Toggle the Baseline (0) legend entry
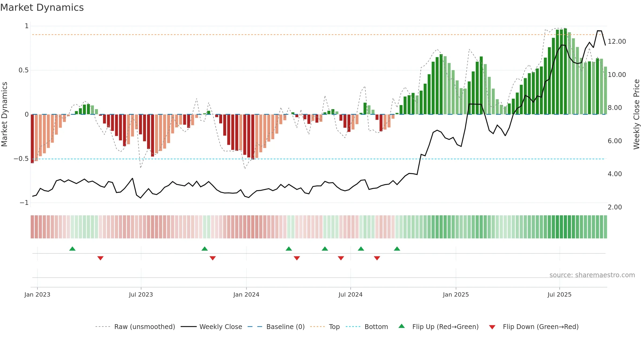644x362 pixels. point(276,327)
